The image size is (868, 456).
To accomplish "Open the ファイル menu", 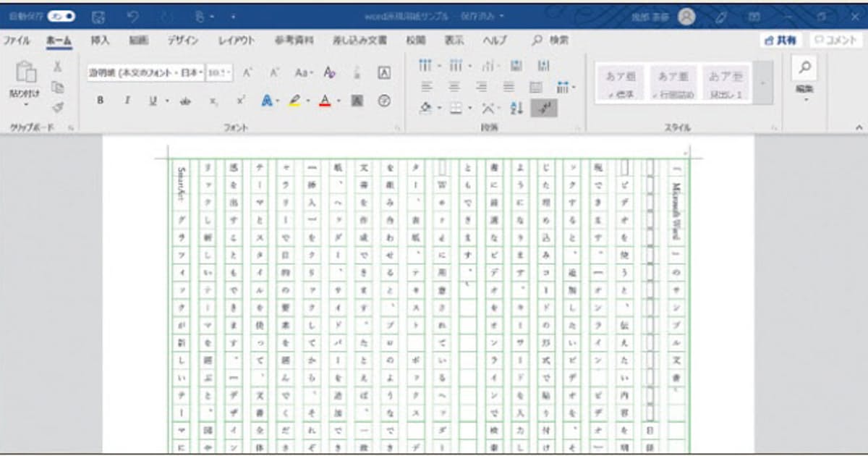I will [x=17, y=41].
